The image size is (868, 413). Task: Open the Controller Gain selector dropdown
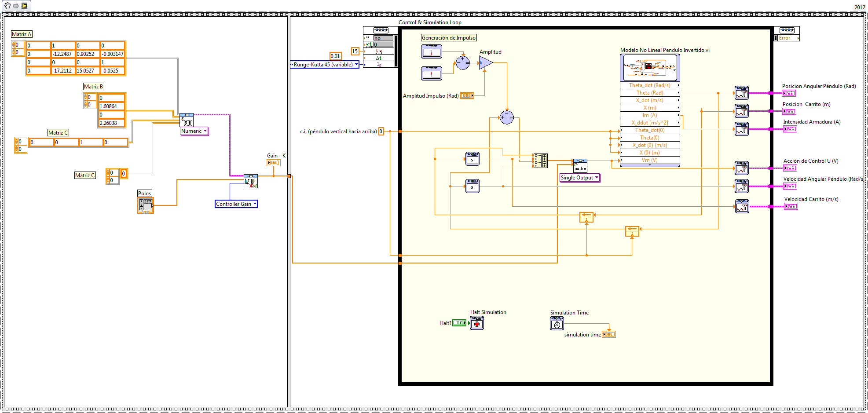[x=236, y=204]
